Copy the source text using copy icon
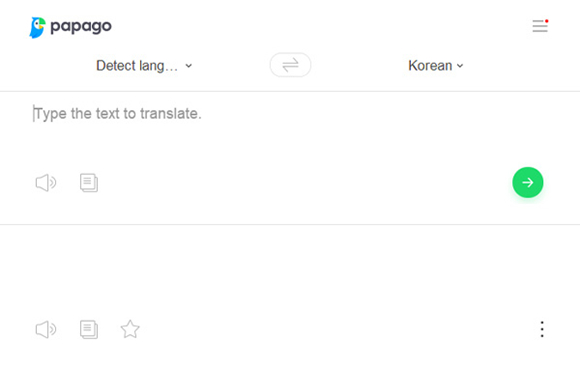Image resolution: width=580 pixels, height=367 pixels. coord(89,183)
